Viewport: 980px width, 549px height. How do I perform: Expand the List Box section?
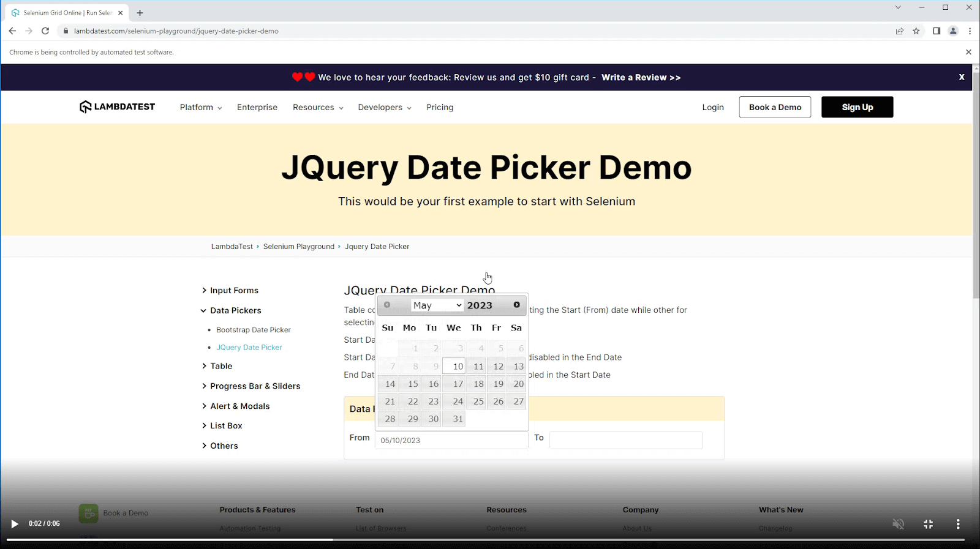pyautogui.click(x=222, y=426)
